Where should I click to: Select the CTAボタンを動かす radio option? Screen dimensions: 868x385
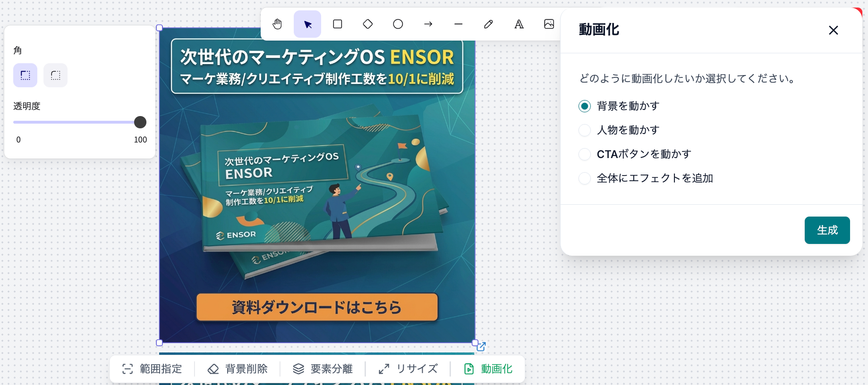click(585, 154)
